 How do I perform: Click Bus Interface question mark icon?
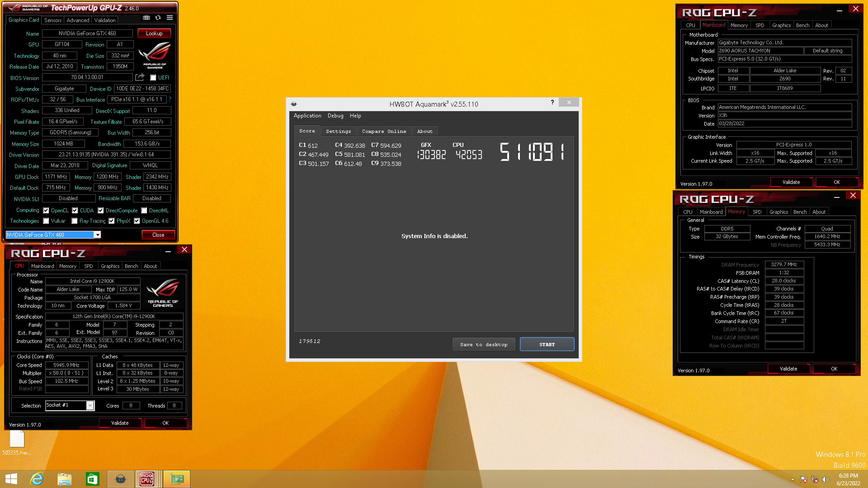click(170, 99)
